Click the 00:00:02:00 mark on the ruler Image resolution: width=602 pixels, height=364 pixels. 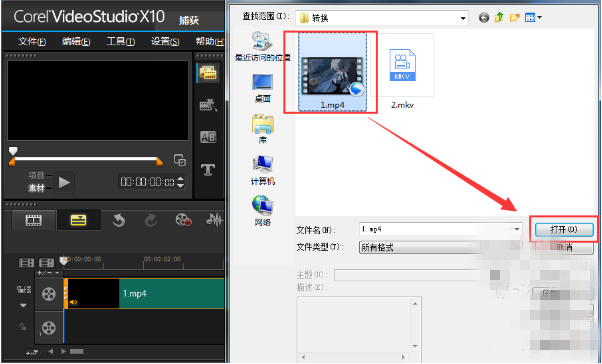[162, 259]
